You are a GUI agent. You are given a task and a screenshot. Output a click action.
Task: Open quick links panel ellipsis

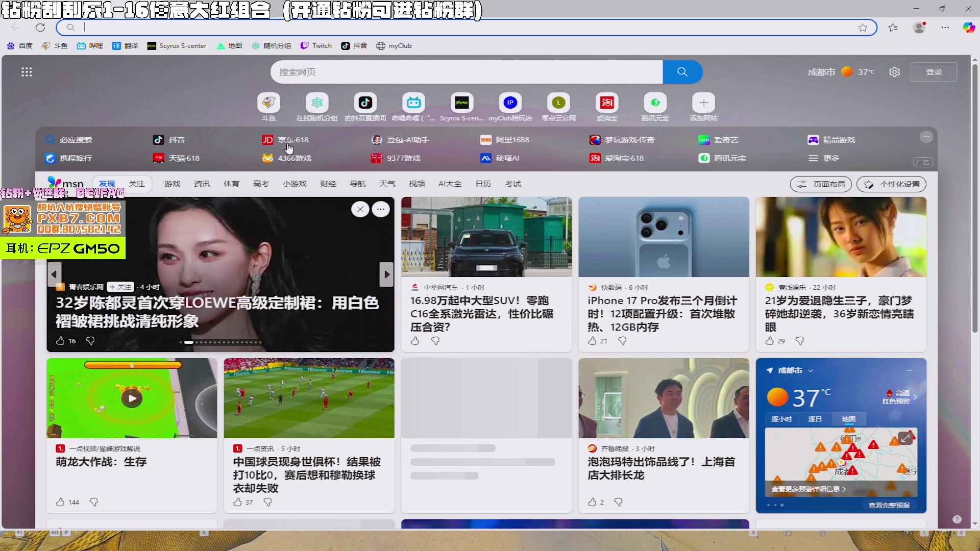pos(926,137)
